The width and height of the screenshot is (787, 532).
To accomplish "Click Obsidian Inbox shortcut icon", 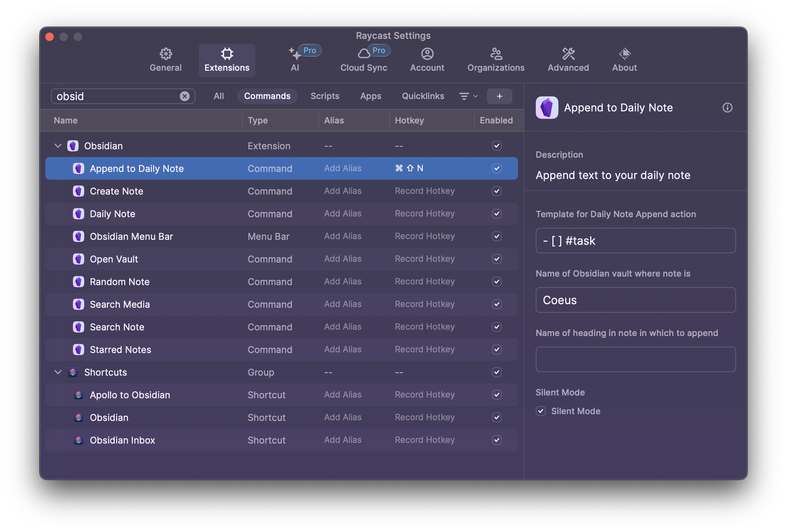I will pyautogui.click(x=79, y=440).
